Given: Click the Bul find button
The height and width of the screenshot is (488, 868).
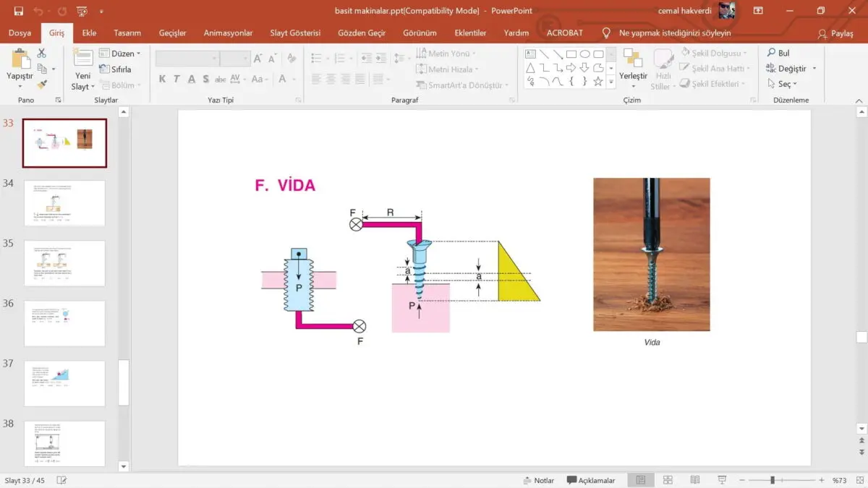Looking at the screenshot, I should coord(778,53).
